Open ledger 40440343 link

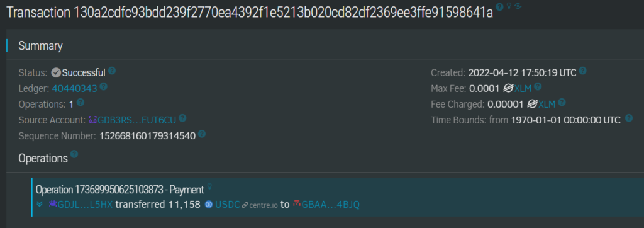coord(74,88)
